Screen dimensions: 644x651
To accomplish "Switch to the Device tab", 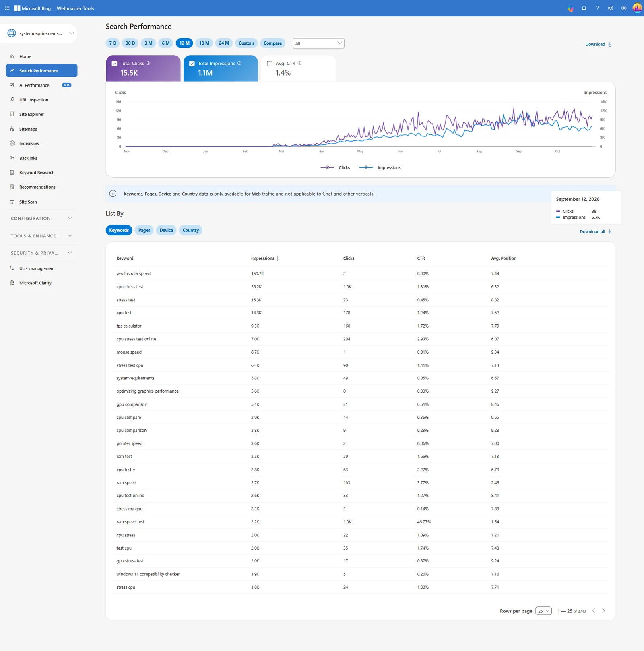I will pyautogui.click(x=166, y=230).
